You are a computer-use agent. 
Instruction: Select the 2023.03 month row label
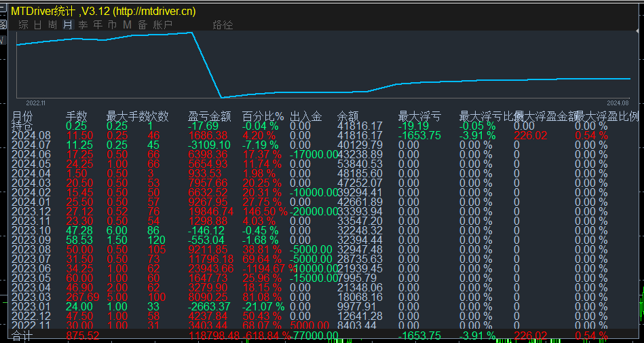tap(31, 297)
